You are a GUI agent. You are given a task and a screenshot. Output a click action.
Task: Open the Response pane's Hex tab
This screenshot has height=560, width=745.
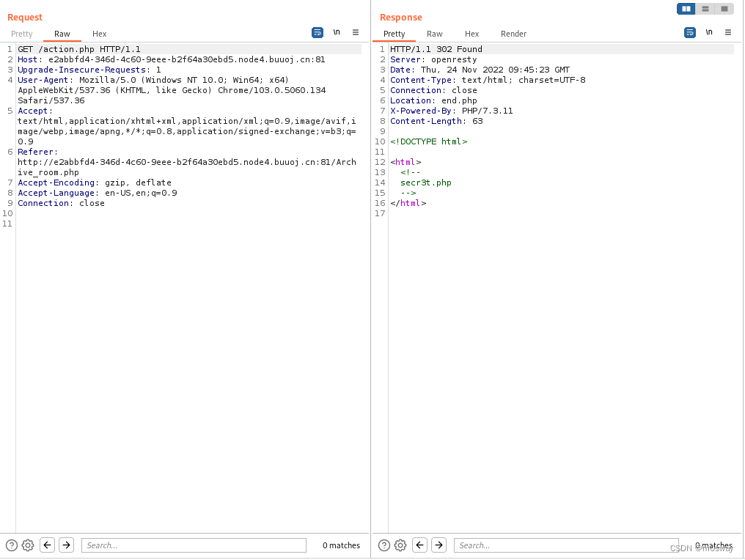click(471, 34)
